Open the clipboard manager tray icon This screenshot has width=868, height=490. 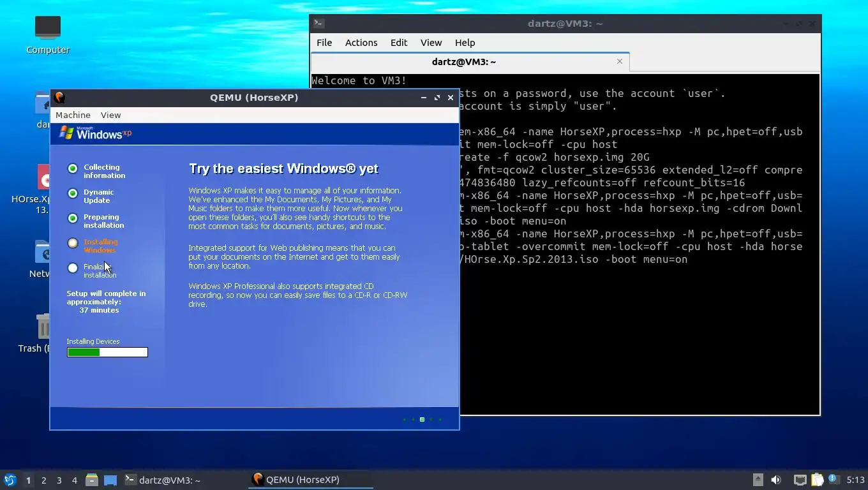tap(818, 480)
